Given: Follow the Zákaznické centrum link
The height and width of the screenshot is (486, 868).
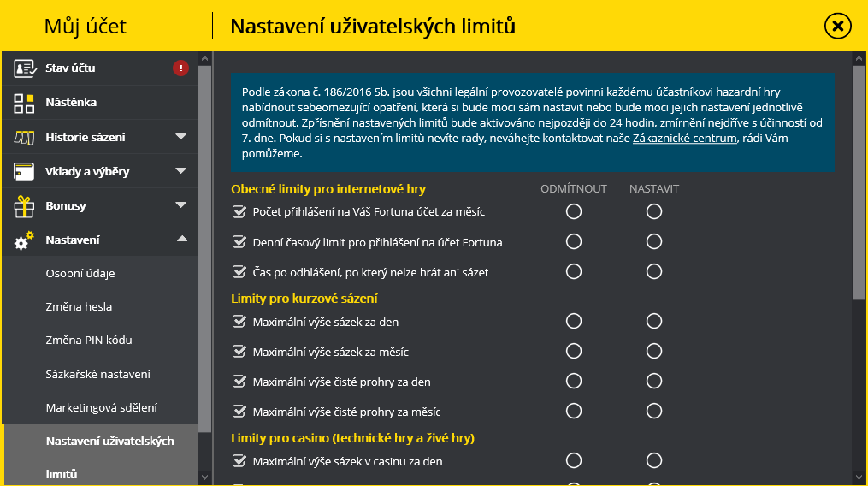Looking at the screenshot, I should click(x=684, y=138).
